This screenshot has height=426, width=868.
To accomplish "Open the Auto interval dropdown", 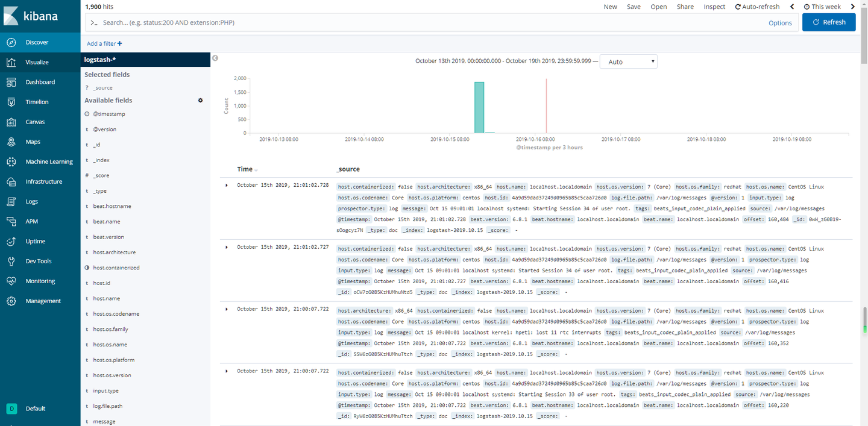I will pos(629,61).
